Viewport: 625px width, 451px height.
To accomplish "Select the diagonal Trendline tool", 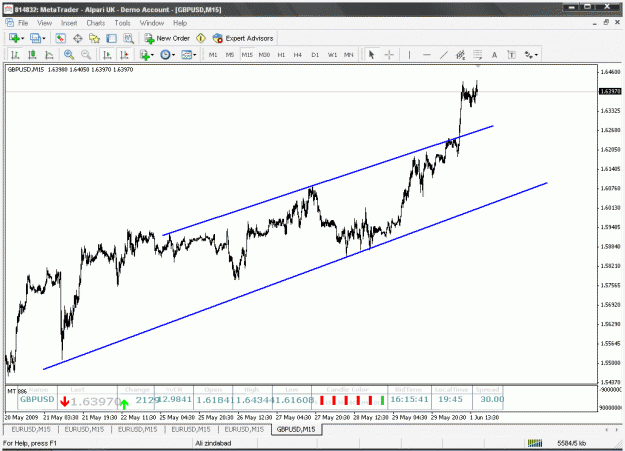I will pos(444,55).
